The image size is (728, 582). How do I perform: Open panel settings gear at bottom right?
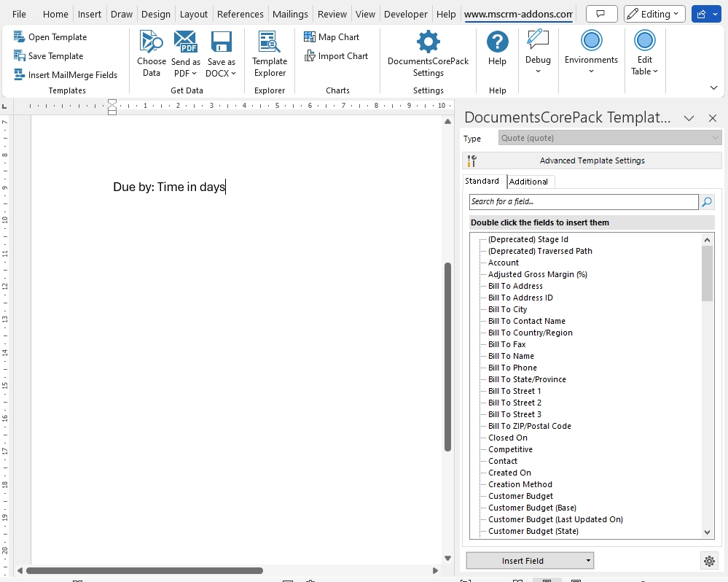click(x=709, y=561)
